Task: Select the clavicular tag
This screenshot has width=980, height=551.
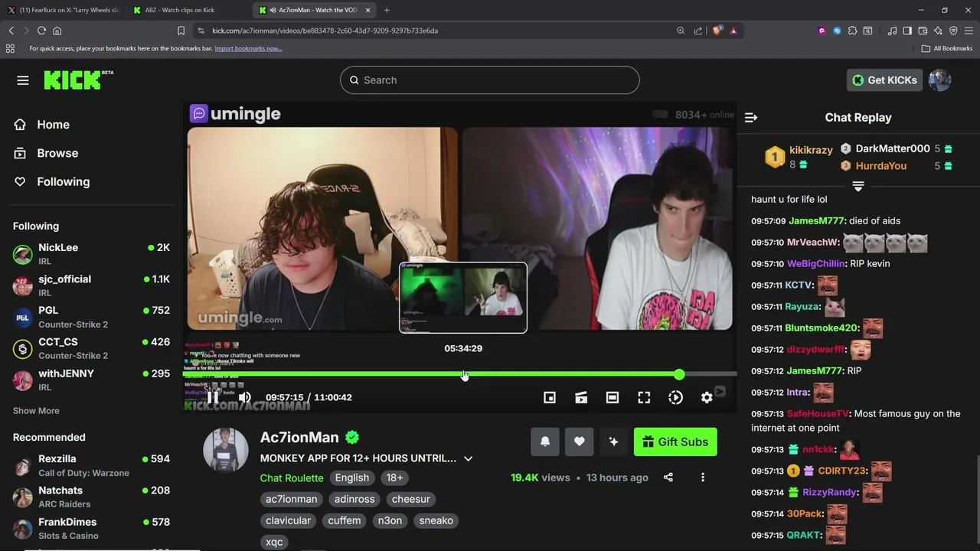Action: [x=288, y=520]
